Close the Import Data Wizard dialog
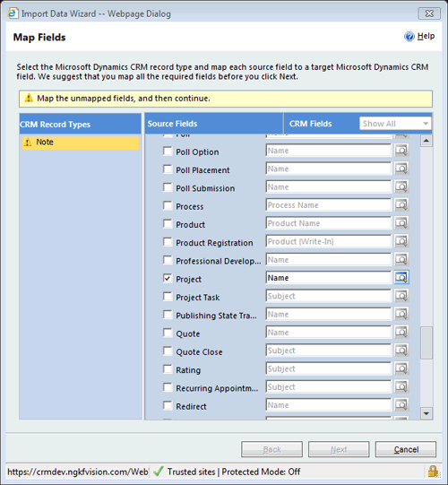 tap(429, 13)
